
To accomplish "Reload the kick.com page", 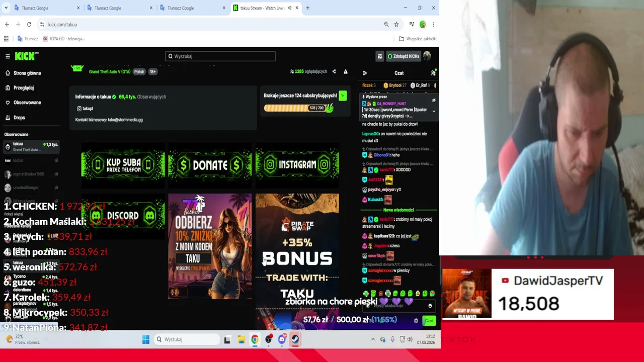I will click(x=29, y=24).
